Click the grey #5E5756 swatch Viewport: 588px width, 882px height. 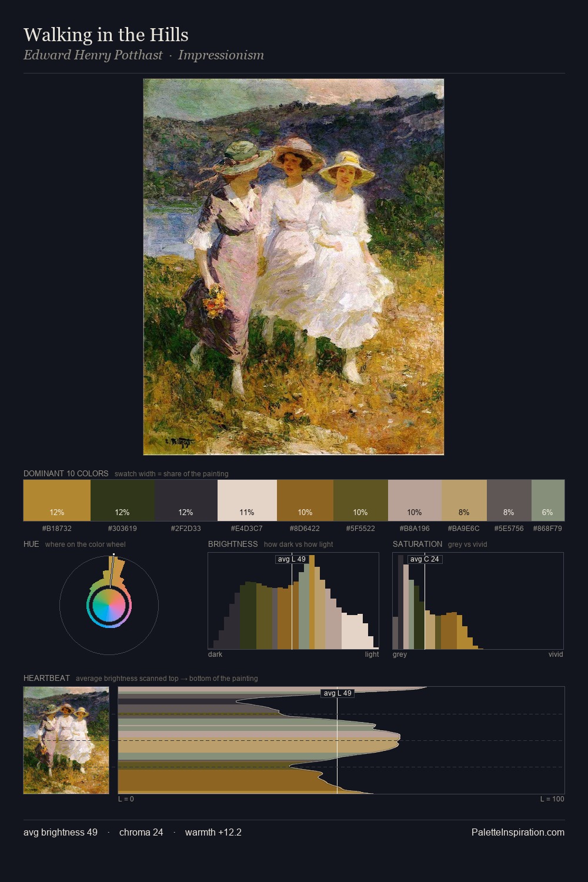click(509, 500)
